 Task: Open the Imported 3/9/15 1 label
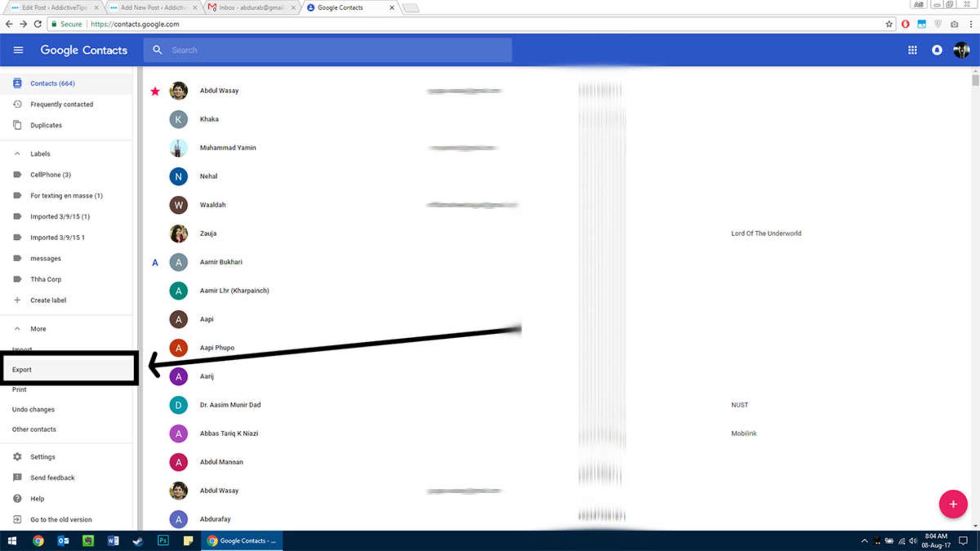click(x=57, y=237)
